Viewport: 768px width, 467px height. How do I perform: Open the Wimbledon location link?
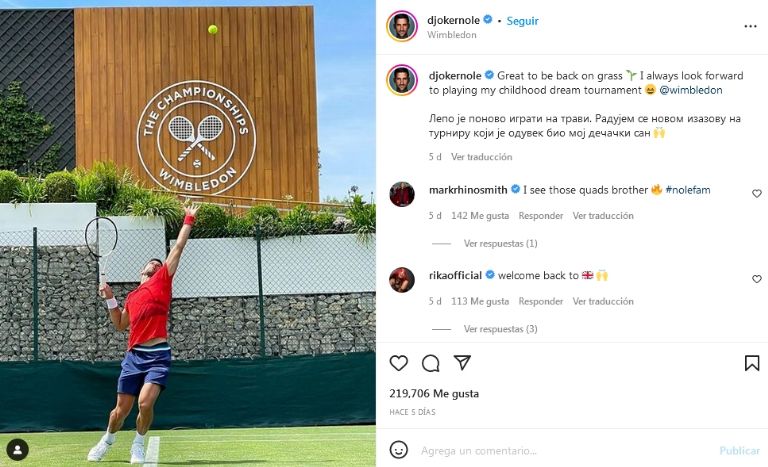452,35
